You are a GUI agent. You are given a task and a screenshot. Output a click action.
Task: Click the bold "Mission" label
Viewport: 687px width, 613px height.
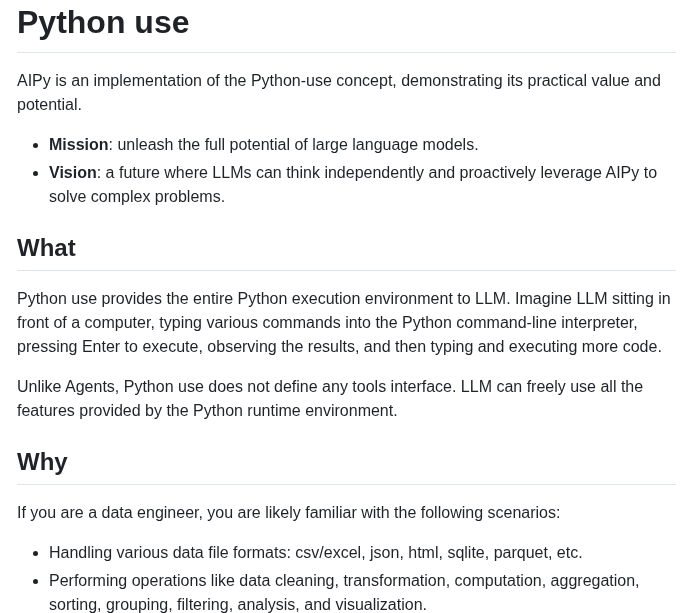click(78, 145)
